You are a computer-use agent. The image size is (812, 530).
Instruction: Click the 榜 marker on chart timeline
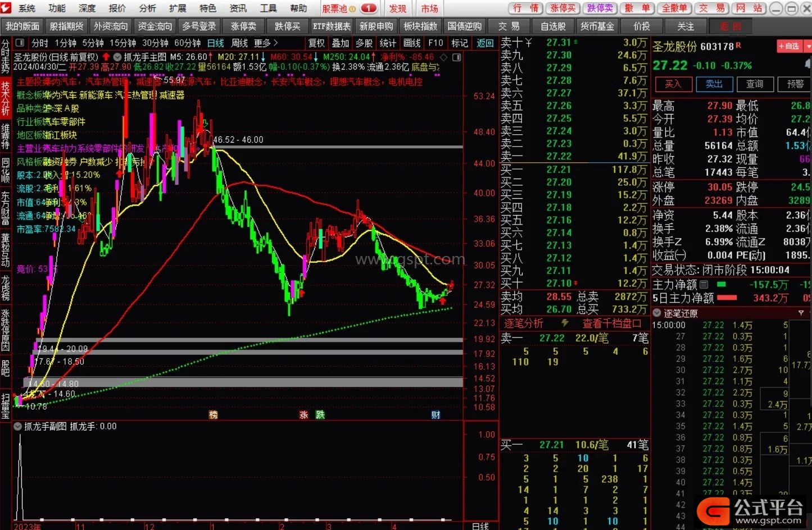tap(213, 415)
